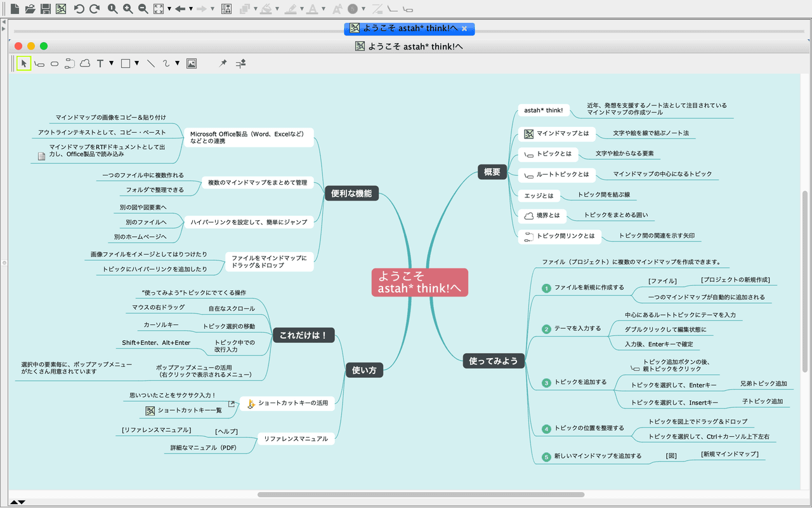This screenshot has width=812, height=508.
Task: Click the line color pen swatch
Action: click(291, 9)
